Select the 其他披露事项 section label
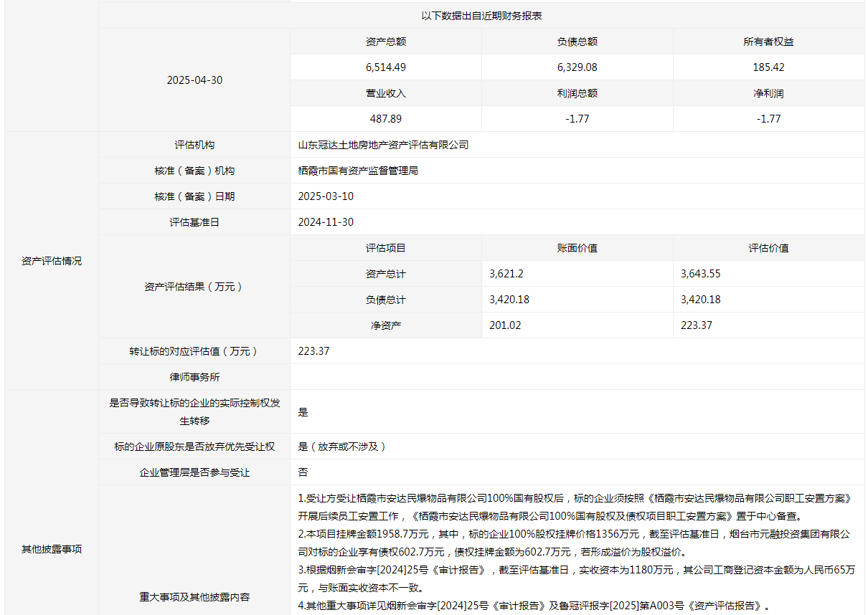Image resolution: width=868 pixels, height=615 pixels. click(52, 549)
